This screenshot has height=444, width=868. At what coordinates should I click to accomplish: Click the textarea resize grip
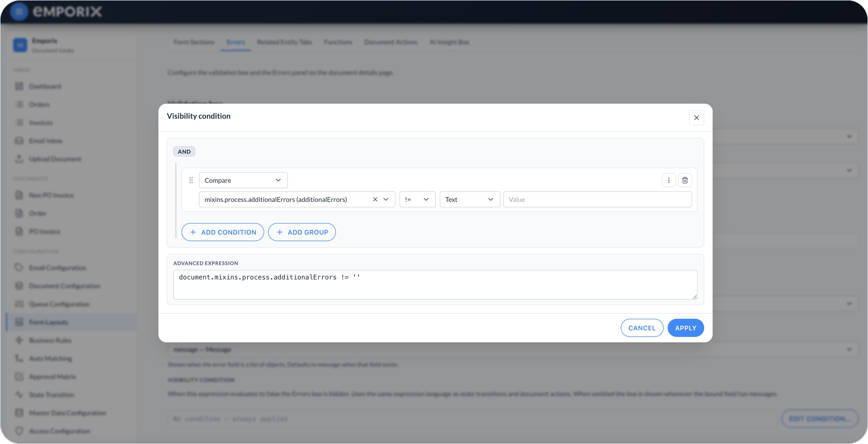click(x=694, y=296)
